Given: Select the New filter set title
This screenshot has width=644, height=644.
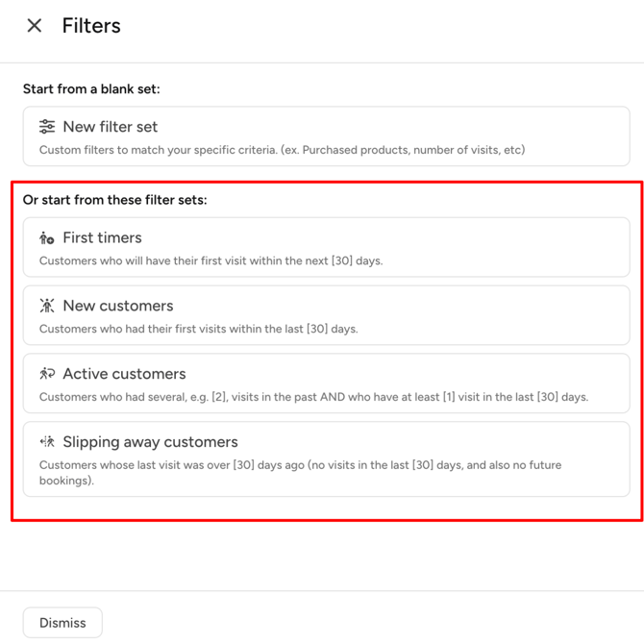Looking at the screenshot, I should coord(110,127).
